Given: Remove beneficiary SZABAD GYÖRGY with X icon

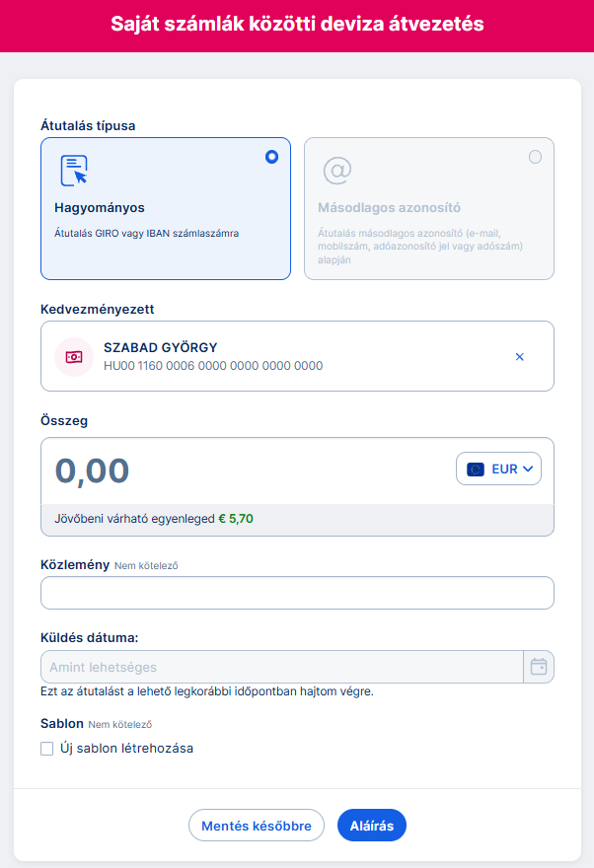Looking at the screenshot, I should (520, 356).
